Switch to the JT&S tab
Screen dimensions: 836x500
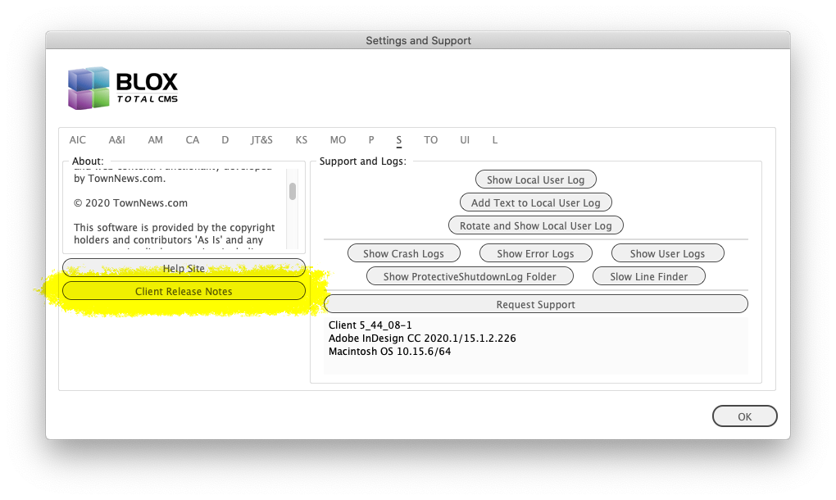[x=261, y=140]
